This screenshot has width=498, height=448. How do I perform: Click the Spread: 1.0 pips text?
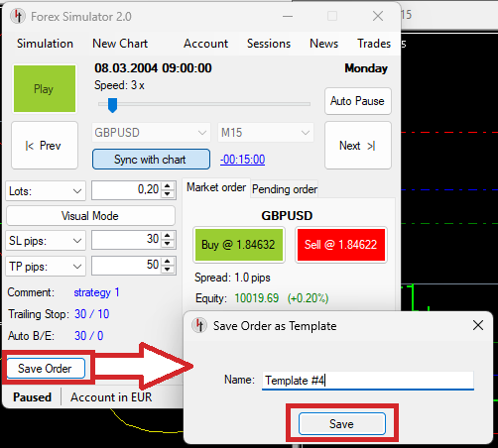[x=232, y=278]
